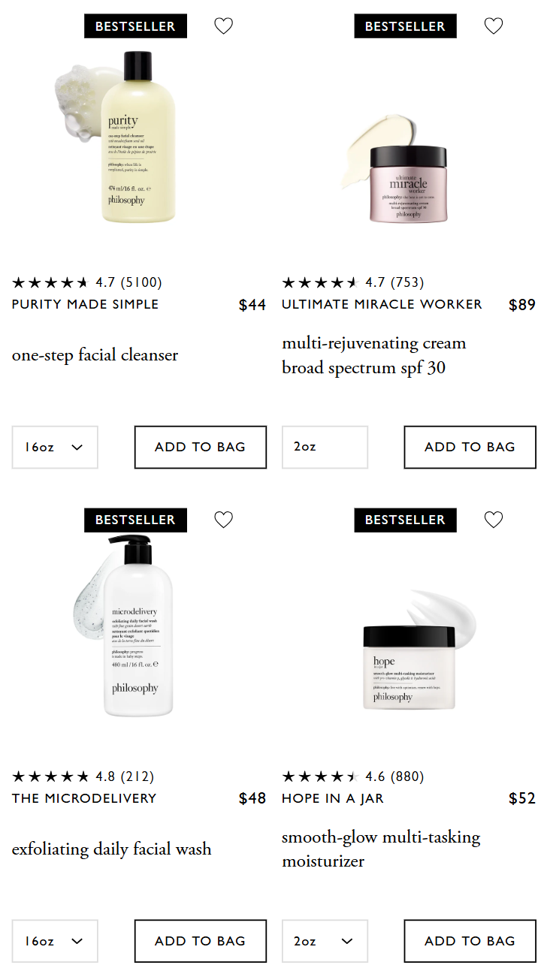Tap the heart on Hope in a Jar
This screenshot has height=980, width=550.
(493, 520)
